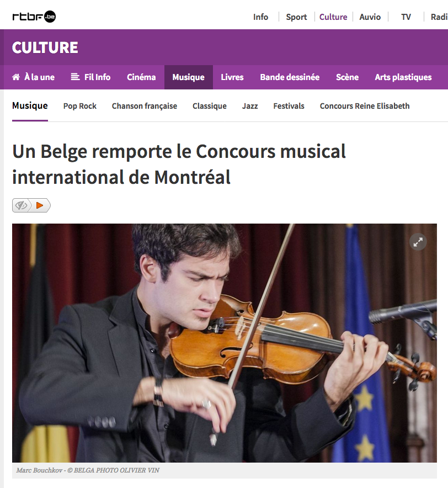Select the Pop Rock subcategory

80,106
